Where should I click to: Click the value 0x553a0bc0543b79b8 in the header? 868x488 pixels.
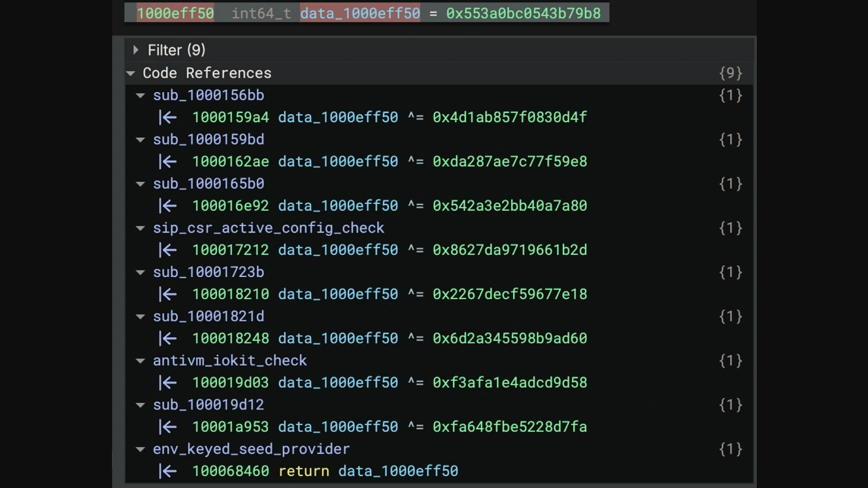pyautogui.click(x=524, y=13)
